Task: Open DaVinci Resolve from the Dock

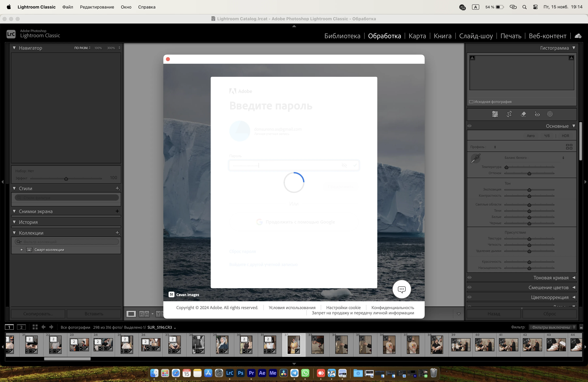Action: tap(284, 373)
